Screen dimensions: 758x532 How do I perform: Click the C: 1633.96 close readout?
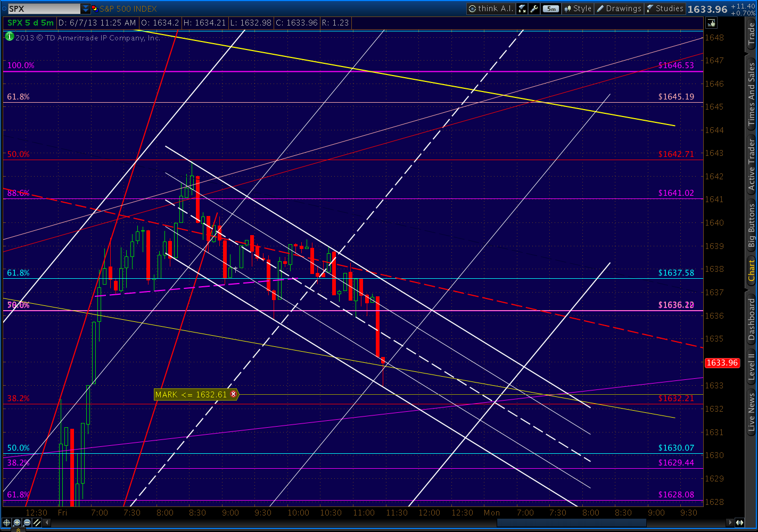(296, 23)
